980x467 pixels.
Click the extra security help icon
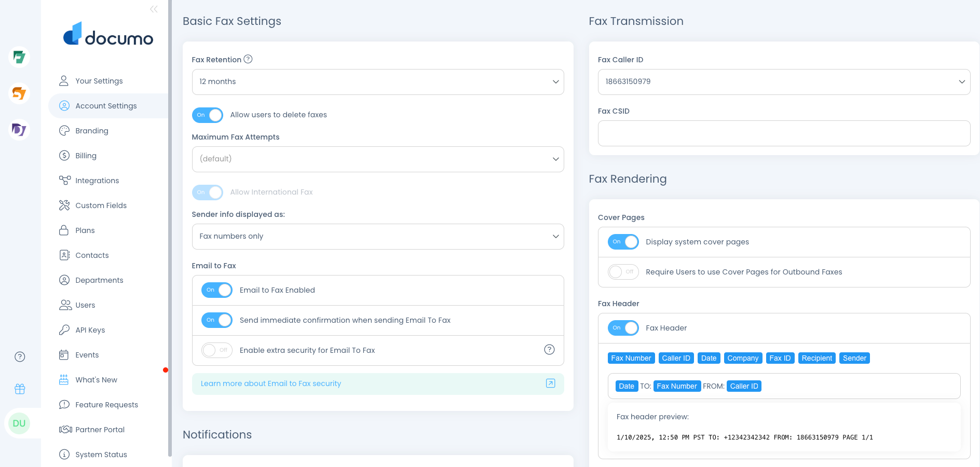point(549,350)
